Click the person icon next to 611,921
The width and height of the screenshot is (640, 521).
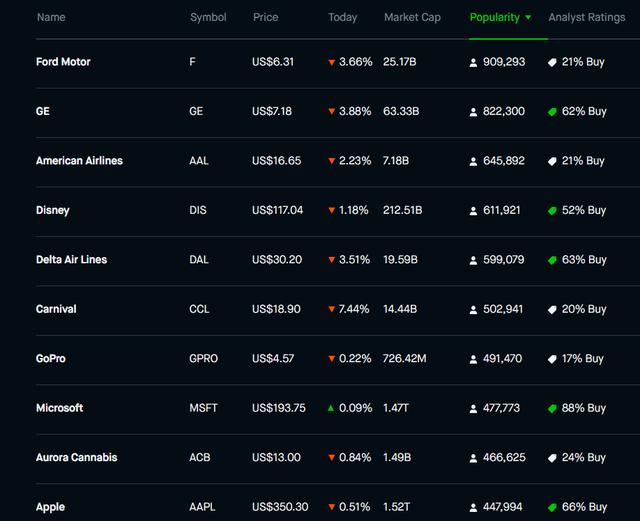coord(473,211)
